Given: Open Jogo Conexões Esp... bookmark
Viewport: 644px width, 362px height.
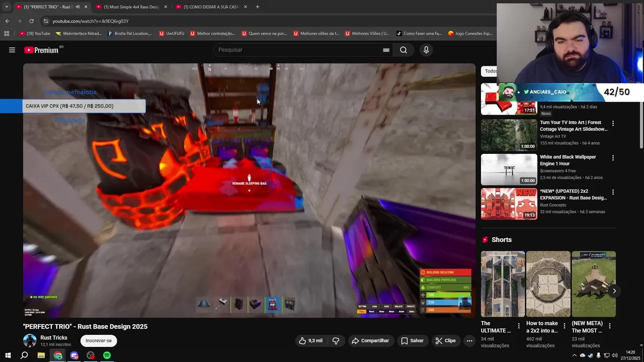Looking at the screenshot, I should pos(470,34).
